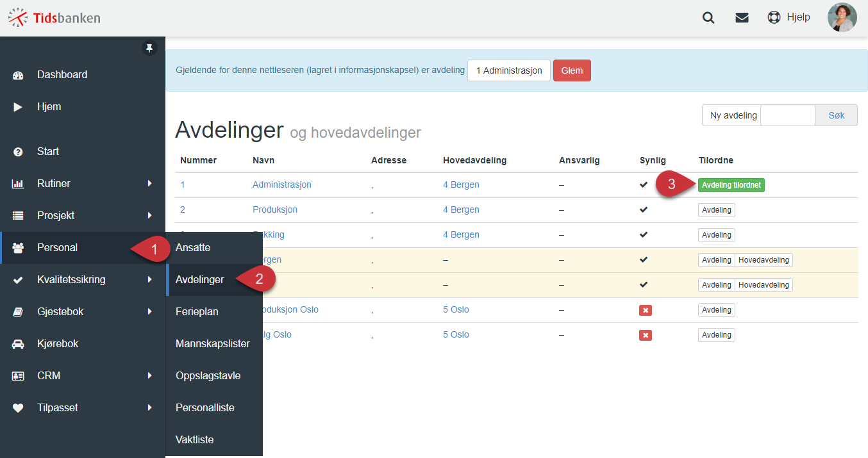Click department number 2 link
Viewport: 868px width, 458px height.
point(183,209)
